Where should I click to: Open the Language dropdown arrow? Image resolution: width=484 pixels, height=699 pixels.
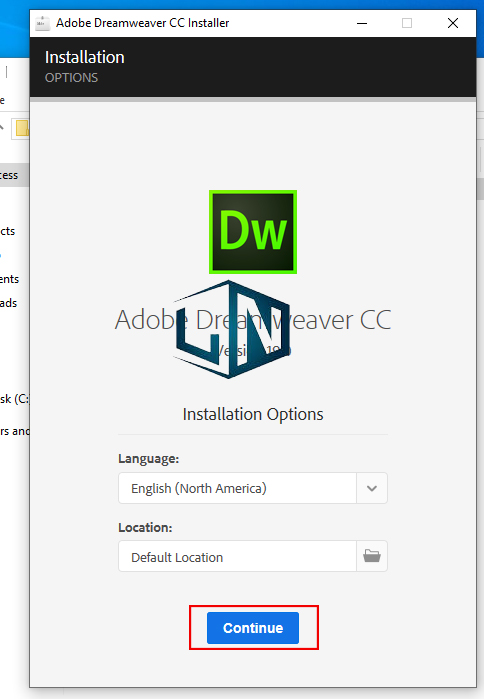[x=372, y=488]
